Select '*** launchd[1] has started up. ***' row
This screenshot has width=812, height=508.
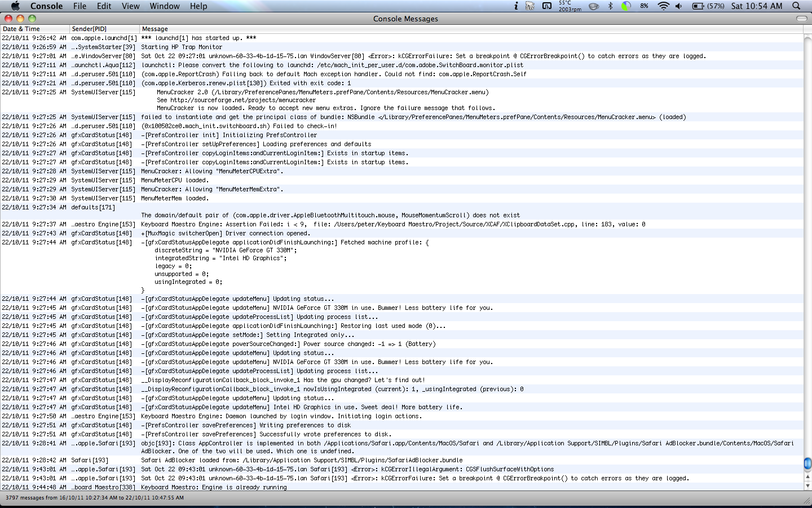(401, 38)
